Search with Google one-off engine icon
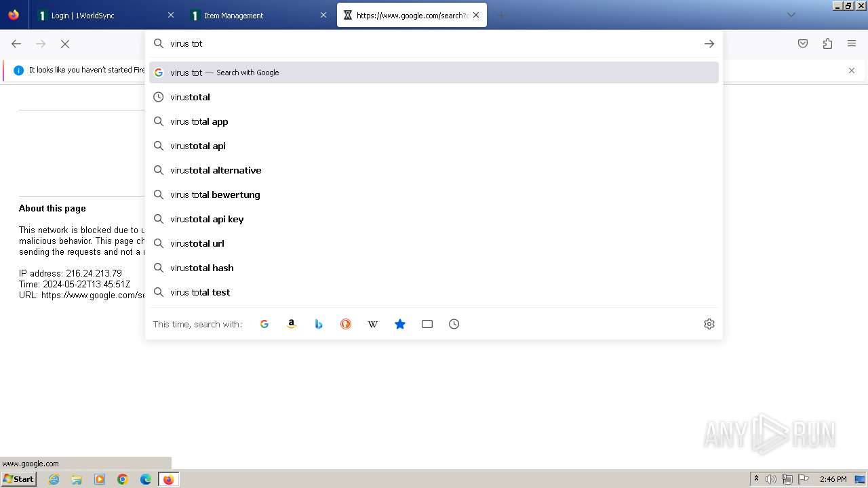This screenshot has height=488, width=868. point(264,324)
